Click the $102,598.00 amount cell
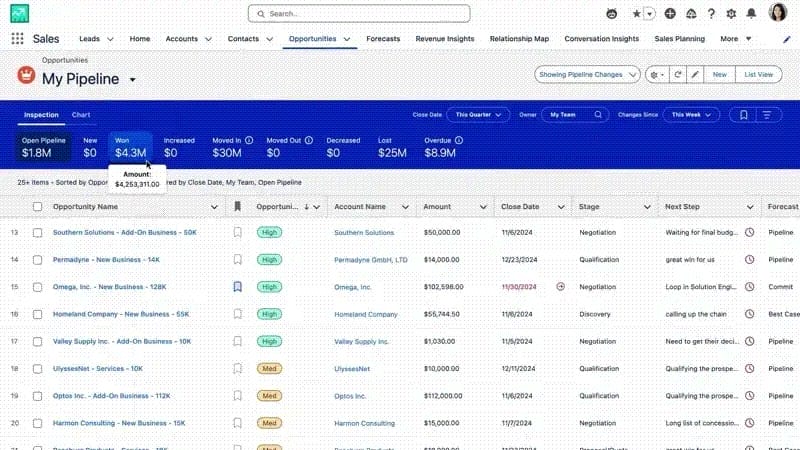 click(443, 287)
